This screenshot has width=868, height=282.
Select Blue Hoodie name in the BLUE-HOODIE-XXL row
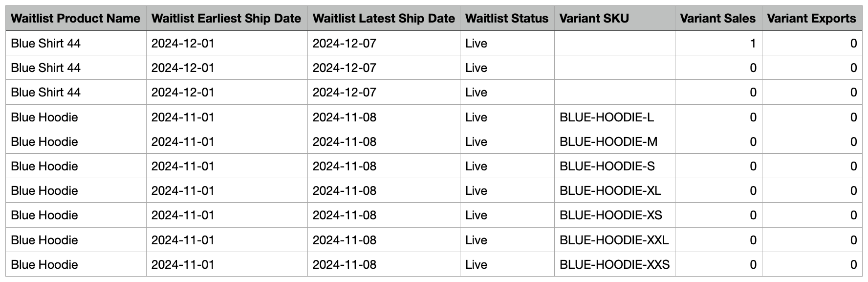tap(44, 240)
